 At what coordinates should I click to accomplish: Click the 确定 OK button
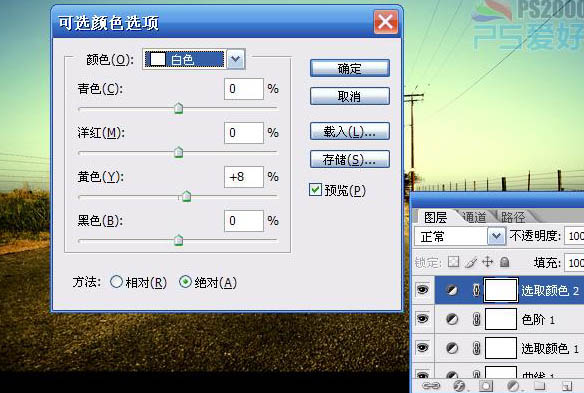pos(350,68)
